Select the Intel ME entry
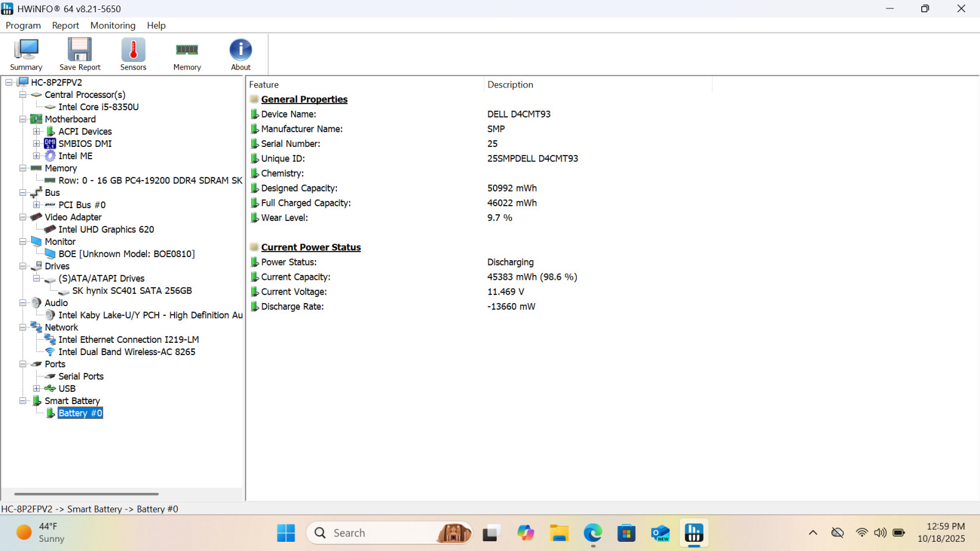The height and width of the screenshot is (551, 980). (75, 156)
